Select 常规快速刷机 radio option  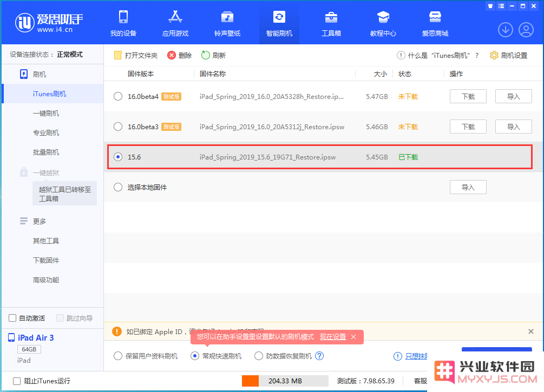[x=195, y=356]
